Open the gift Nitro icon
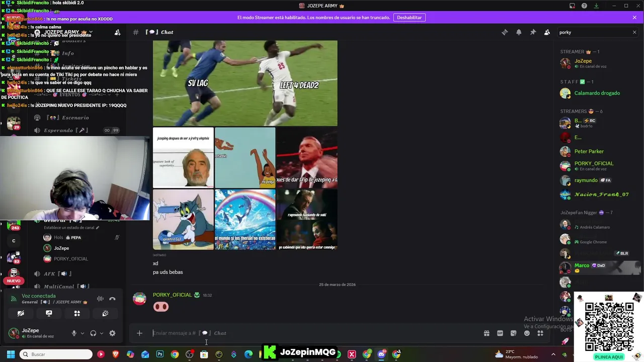 tap(487, 333)
